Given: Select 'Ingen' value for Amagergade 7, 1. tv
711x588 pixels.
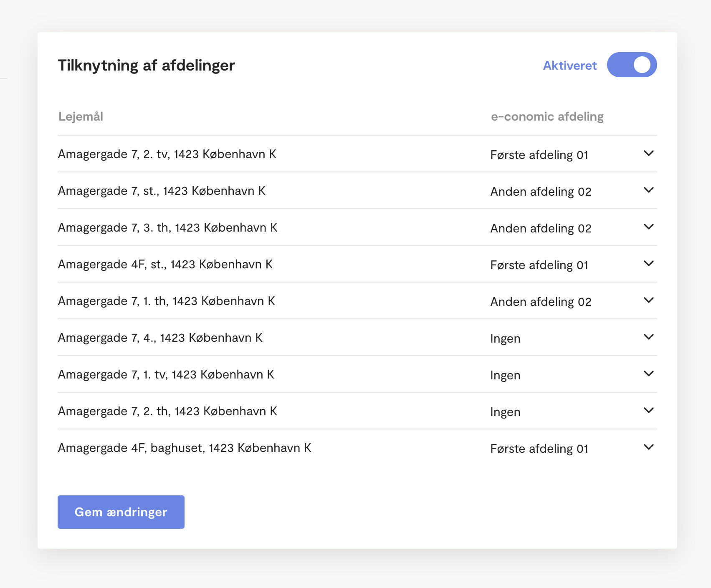Looking at the screenshot, I should click(x=505, y=375).
